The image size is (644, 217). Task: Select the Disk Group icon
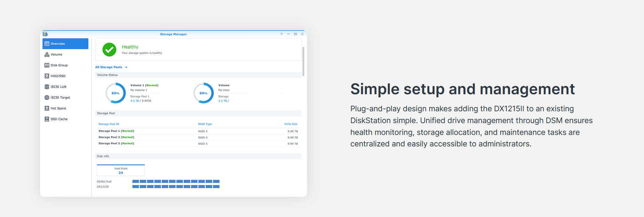(47, 65)
